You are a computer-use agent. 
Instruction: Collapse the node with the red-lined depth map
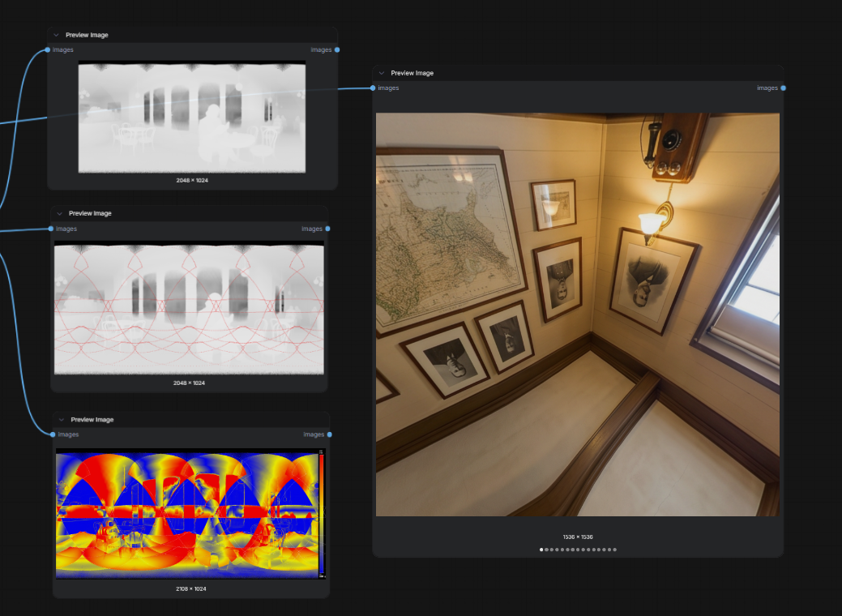(x=59, y=213)
